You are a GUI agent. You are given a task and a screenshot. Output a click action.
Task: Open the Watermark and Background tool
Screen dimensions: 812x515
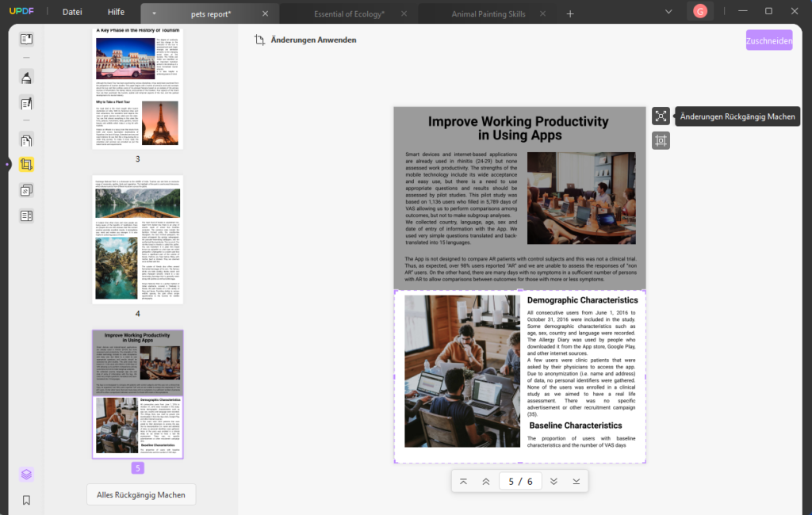coord(26,190)
